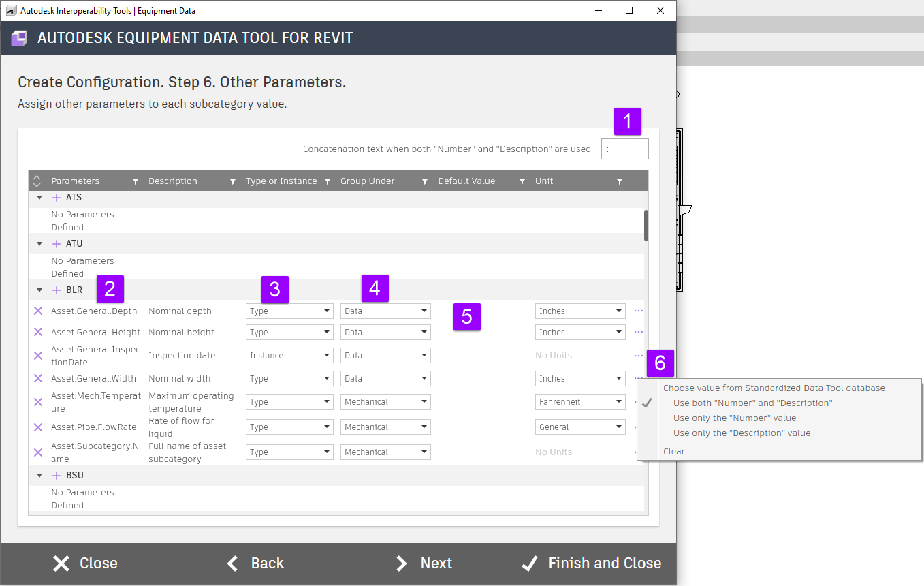Viewport: 924px width, 586px height.
Task: Choose 'Use both "Number" and "Description"' option
Action: coord(752,403)
